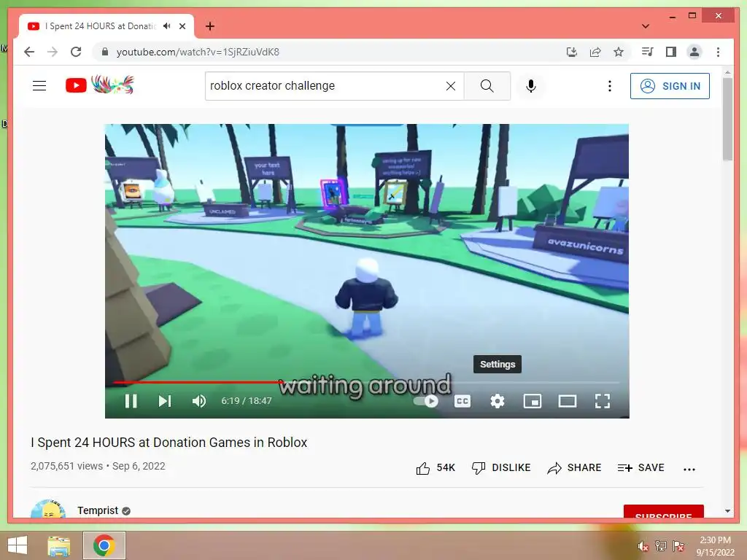Open more actions ellipsis under video

point(689,469)
